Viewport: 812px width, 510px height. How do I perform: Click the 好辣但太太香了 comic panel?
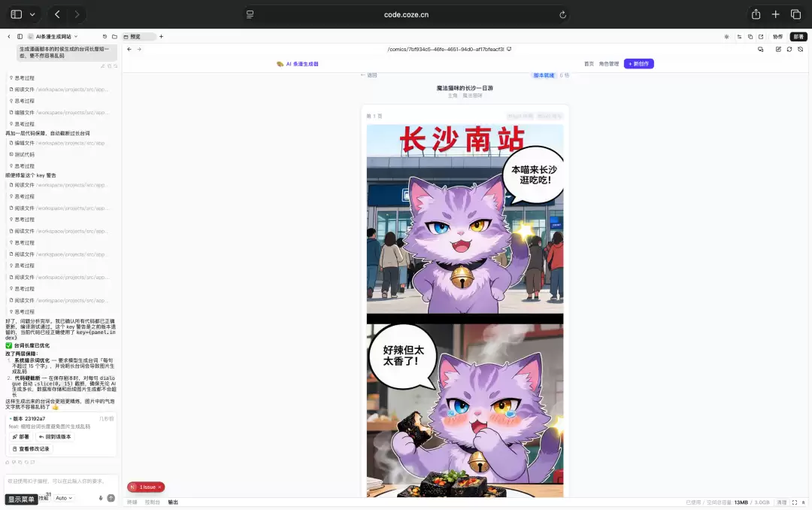coord(465,411)
